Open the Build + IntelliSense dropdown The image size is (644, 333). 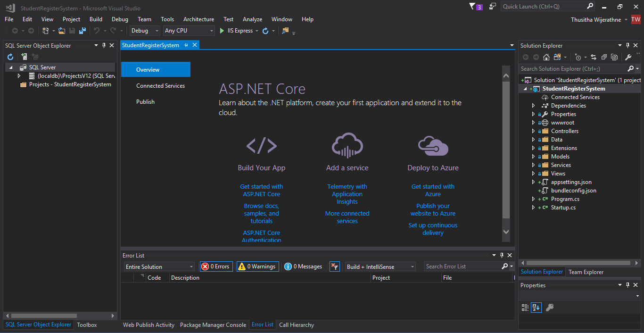[x=380, y=266]
